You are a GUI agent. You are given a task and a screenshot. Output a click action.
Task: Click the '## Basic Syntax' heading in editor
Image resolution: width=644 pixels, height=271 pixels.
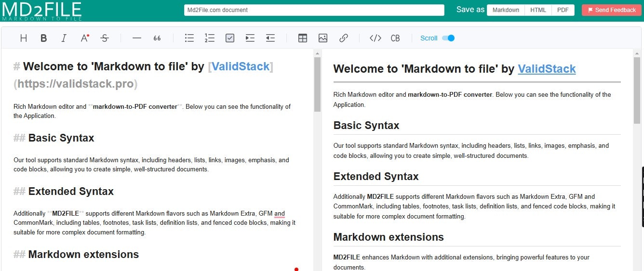pos(54,138)
